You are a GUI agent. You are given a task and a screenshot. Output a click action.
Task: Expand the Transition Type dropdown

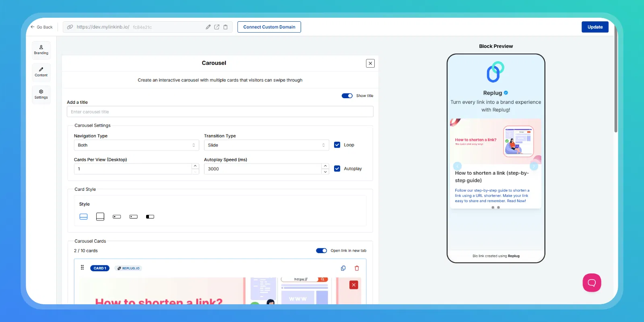click(266, 145)
